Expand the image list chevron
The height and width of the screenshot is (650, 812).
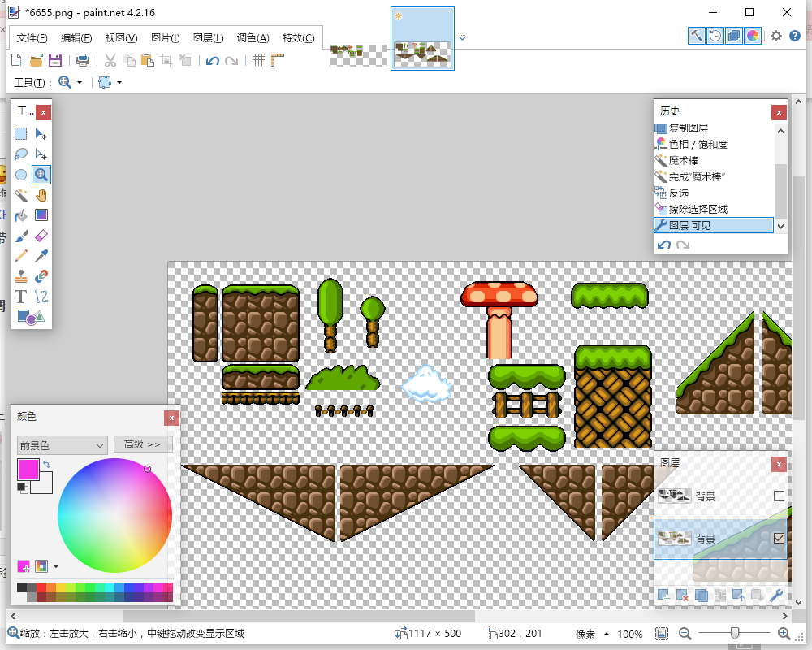(463, 38)
